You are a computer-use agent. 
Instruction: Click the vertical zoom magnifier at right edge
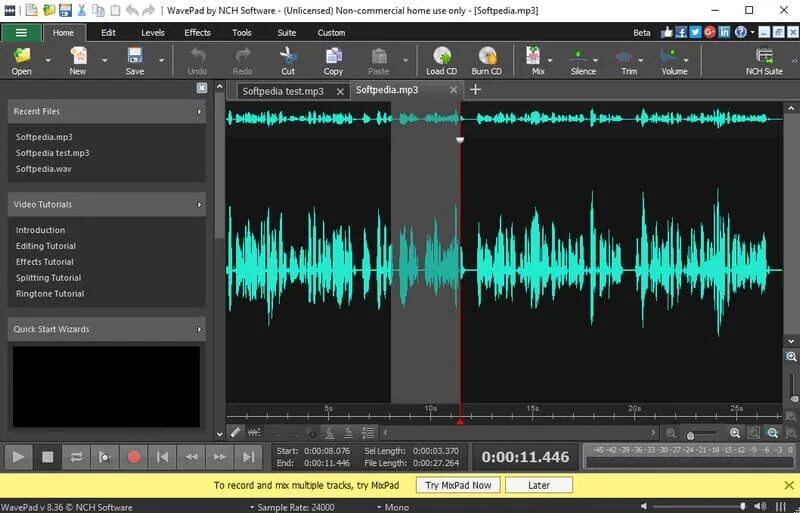point(791,357)
